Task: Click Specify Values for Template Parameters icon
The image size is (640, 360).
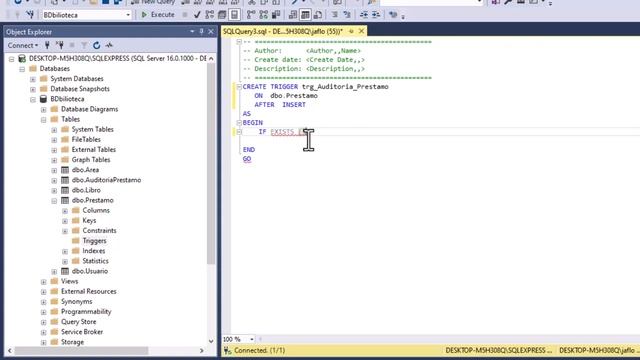Action: pyautogui.click(x=393, y=15)
